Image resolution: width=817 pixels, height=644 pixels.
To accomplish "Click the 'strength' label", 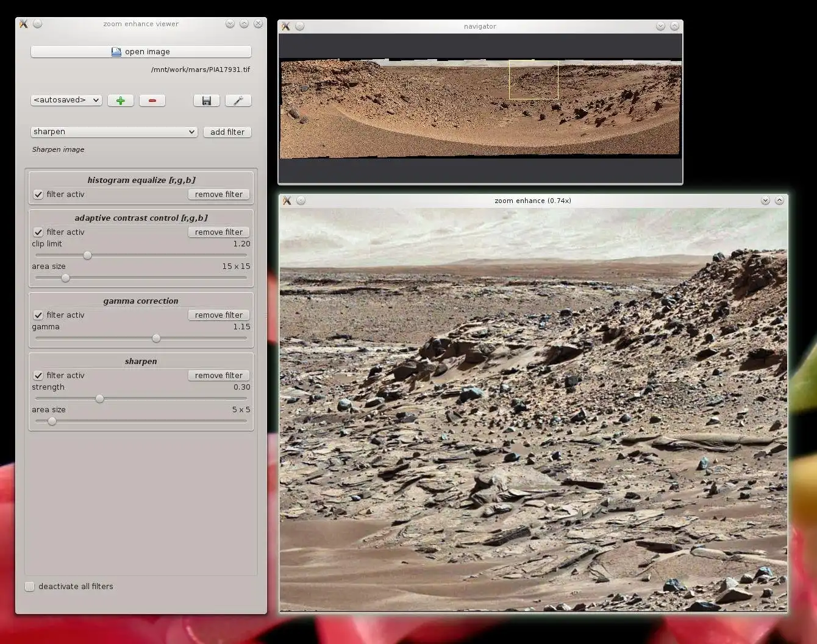I will tap(48, 387).
